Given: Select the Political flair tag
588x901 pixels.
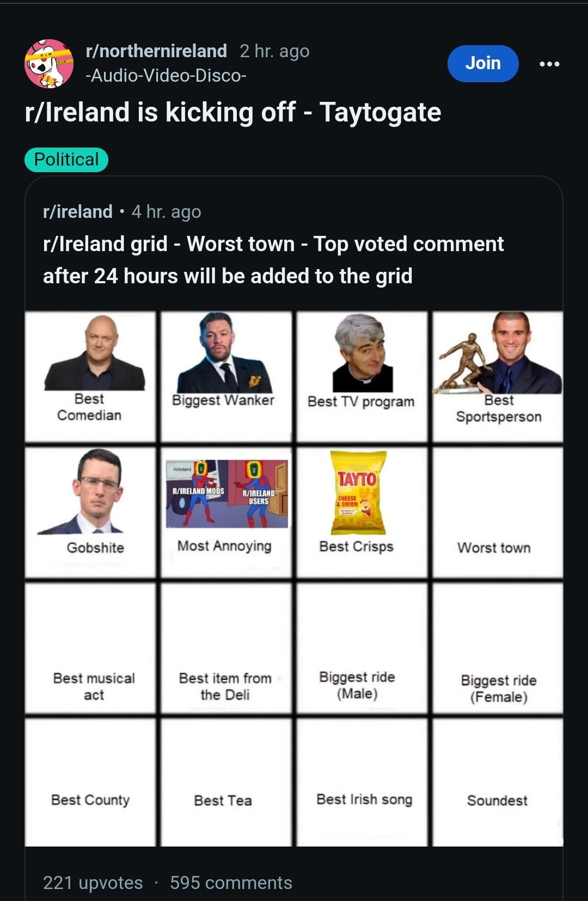Looking at the screenshot, I should pyautogui.click(x=66, y=160).
